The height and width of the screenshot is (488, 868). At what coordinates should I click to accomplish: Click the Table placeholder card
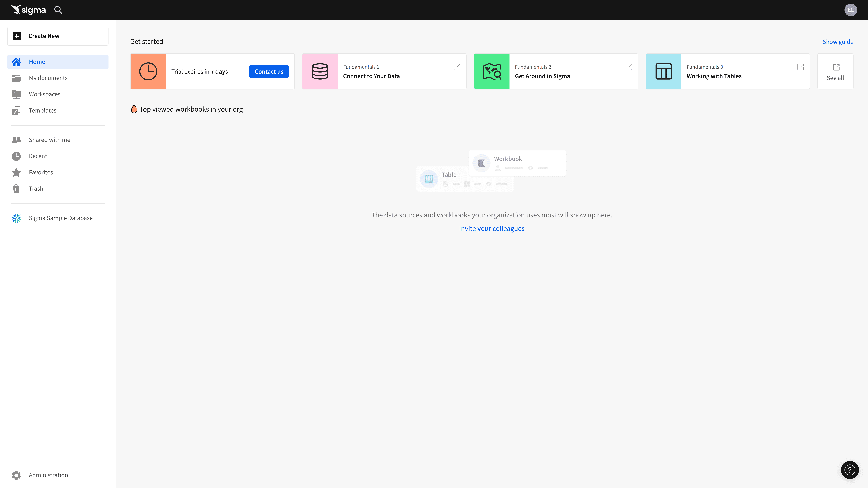coord(465,179)
